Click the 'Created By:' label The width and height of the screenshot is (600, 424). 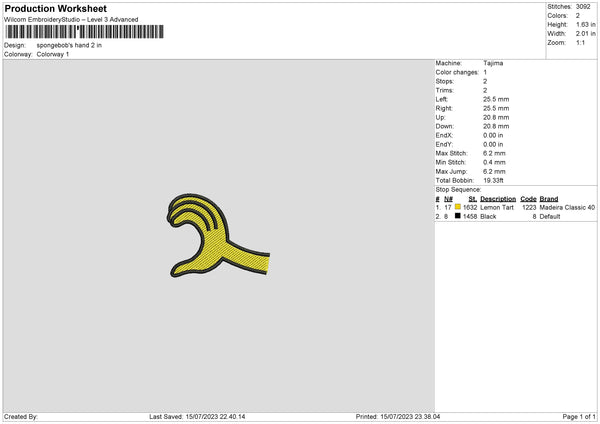point(21,416)
